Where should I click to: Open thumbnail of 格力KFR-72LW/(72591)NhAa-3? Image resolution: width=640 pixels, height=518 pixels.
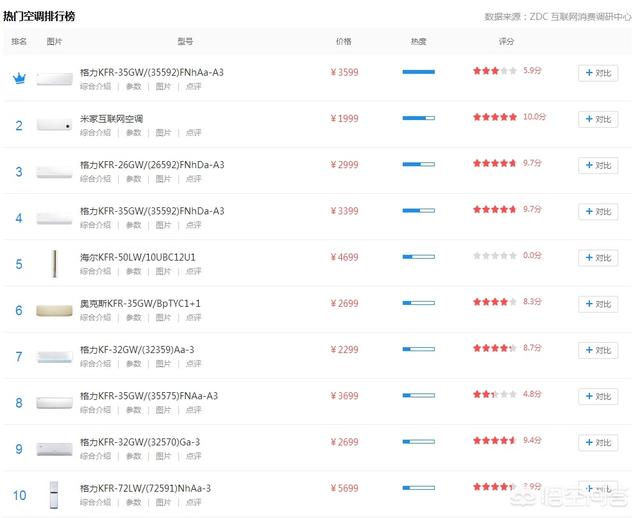coord(54,495)
